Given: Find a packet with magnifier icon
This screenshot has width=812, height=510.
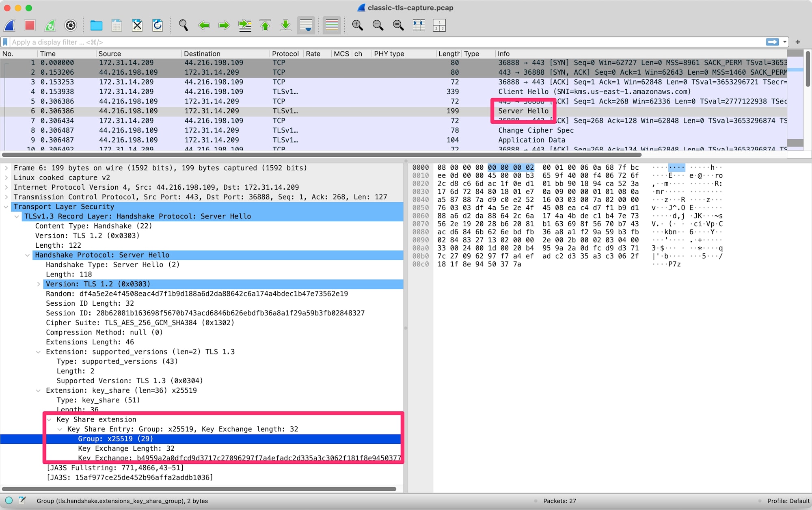Looking at the screenshot, I should tap(184, 26).
